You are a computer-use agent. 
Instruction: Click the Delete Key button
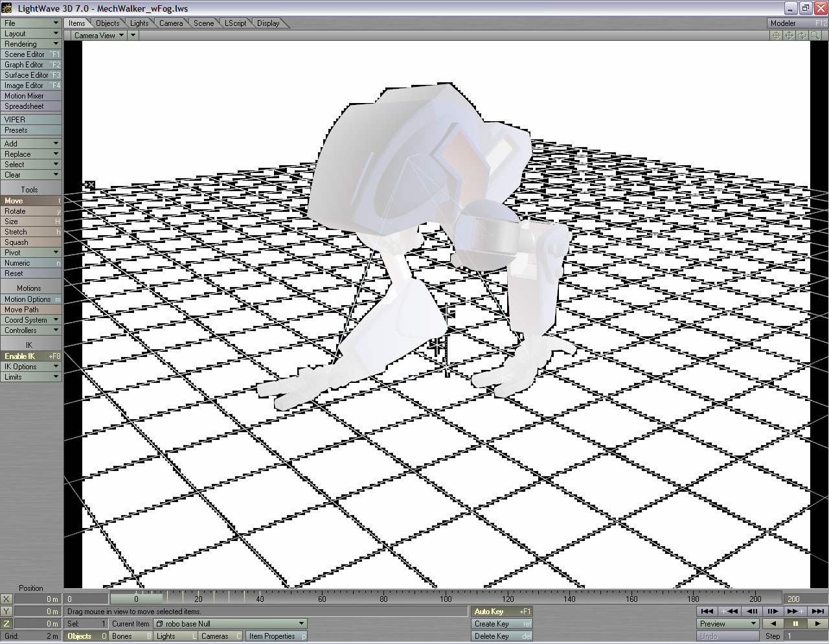[x=503, y=636]
